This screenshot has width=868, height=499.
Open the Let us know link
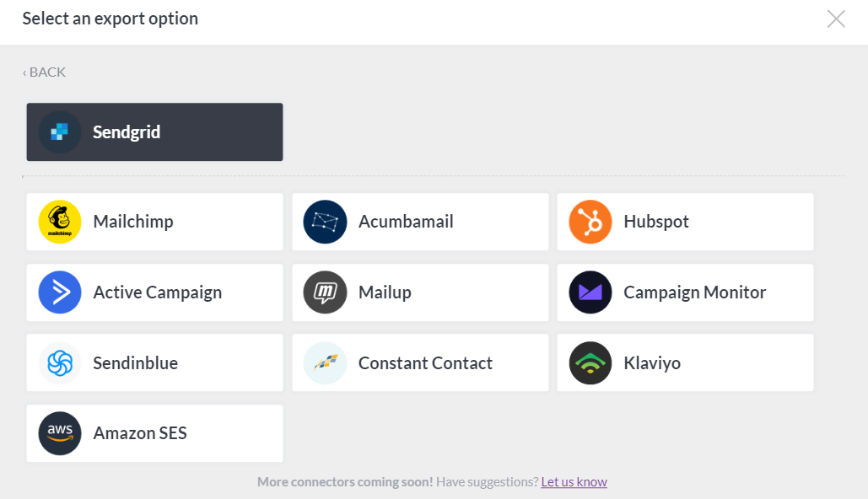coord(574,481)
